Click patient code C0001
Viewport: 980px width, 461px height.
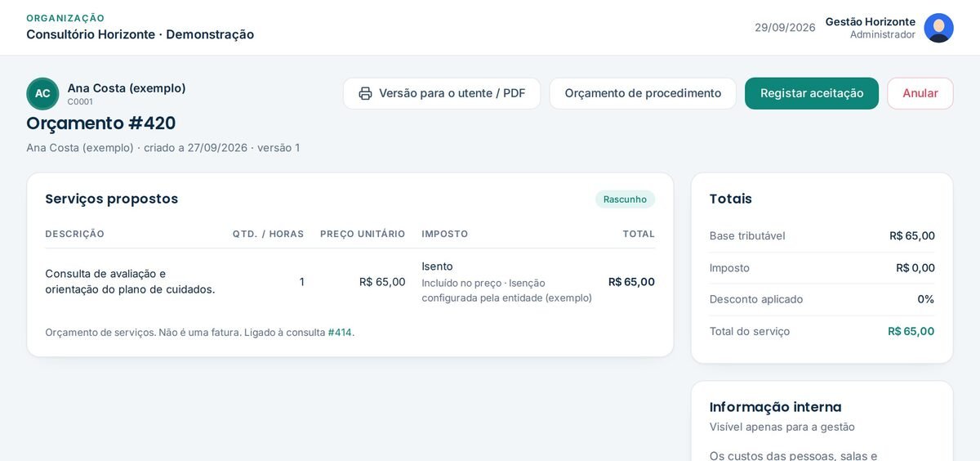pyautogui.click(x=80, y=102)
